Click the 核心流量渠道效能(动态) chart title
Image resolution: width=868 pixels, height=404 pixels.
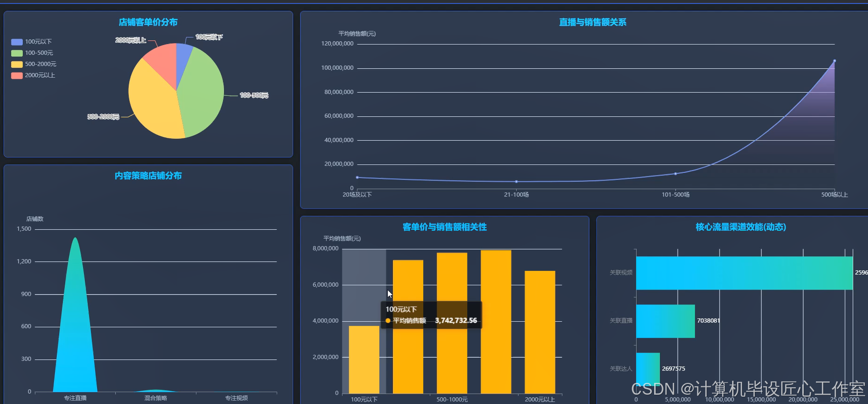coord(740,227)
